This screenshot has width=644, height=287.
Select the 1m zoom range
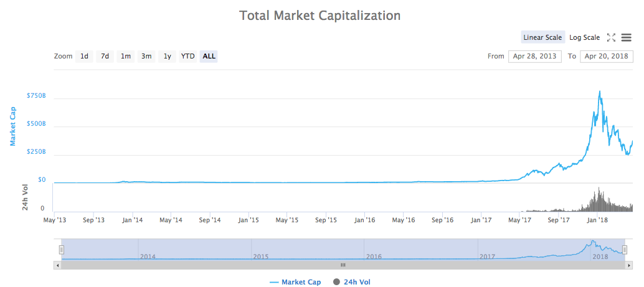[126, 57]
